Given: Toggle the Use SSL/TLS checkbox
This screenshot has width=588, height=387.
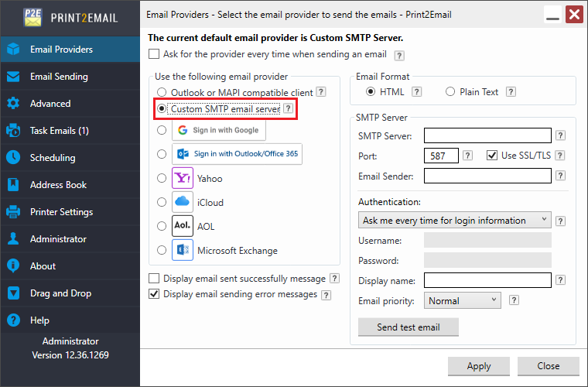Looking at the screenshot, I should click(491, 156).
